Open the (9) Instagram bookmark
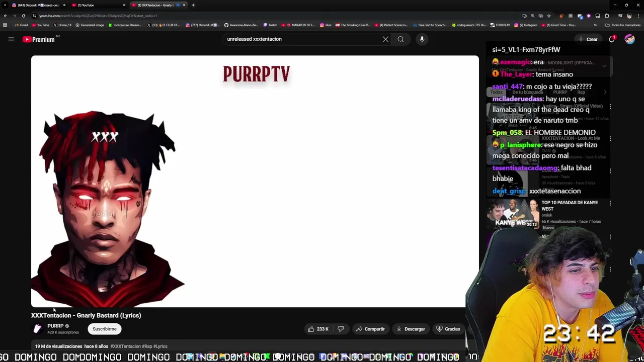The height and width of the screenshot is (362, 644). click(526, 25)
